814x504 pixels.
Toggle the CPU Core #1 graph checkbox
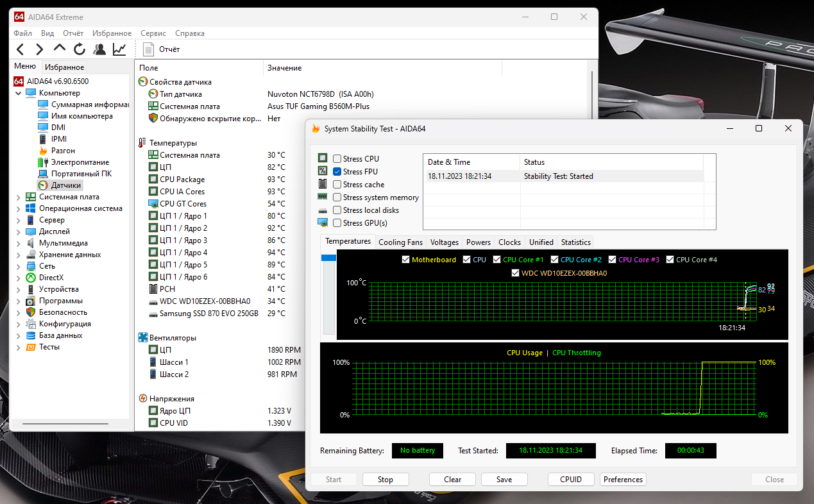pyautogui.click(x=497, y=260)
